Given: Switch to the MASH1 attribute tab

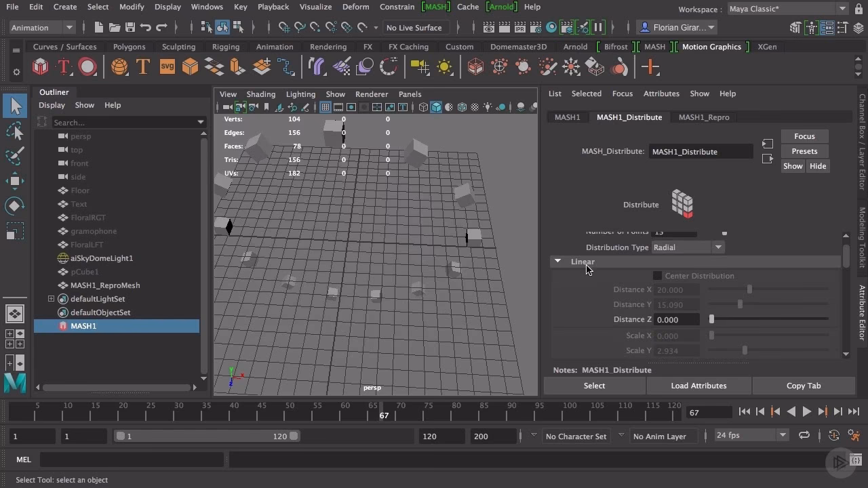Looking at the screenshot, I should pyautogui.click(x=567, y=117).
